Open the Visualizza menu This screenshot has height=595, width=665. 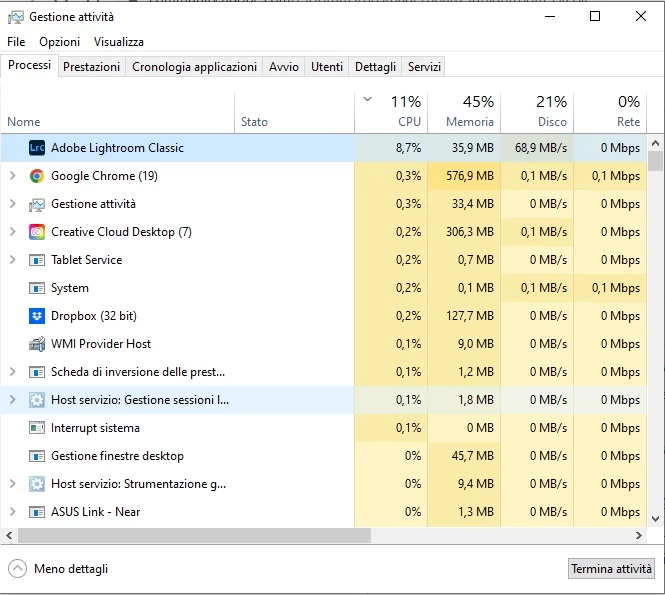119,42
